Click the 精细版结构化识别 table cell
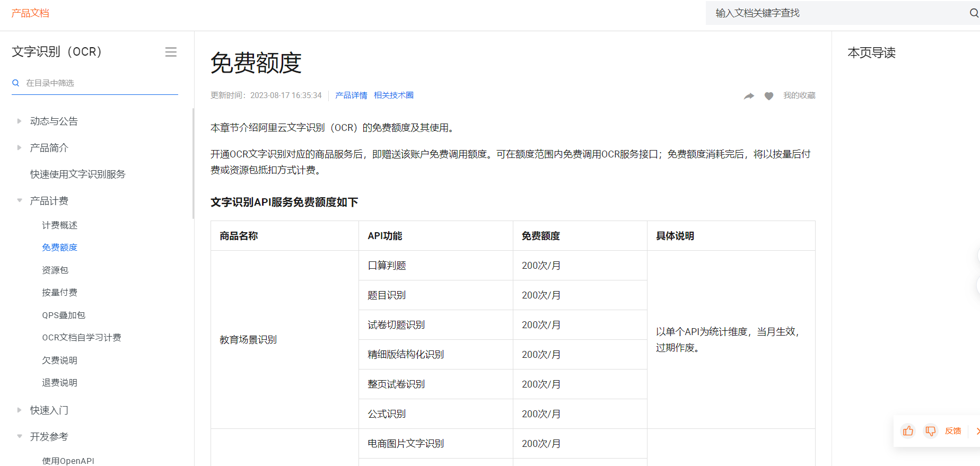This screenshot has width=980, height=466. [436, 354]
